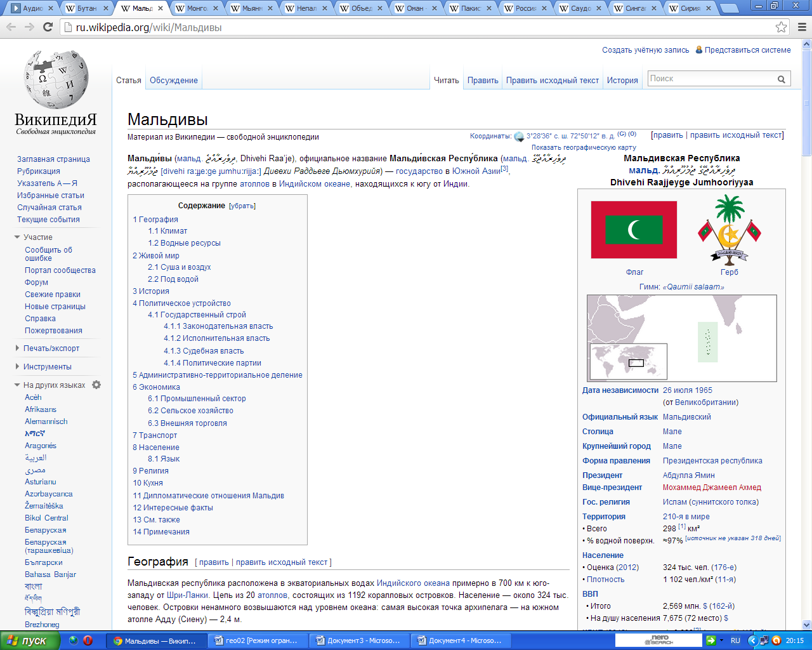Open the Maldives flag image
The height and width of the screenshot is (650, 812).
point(634,230)
